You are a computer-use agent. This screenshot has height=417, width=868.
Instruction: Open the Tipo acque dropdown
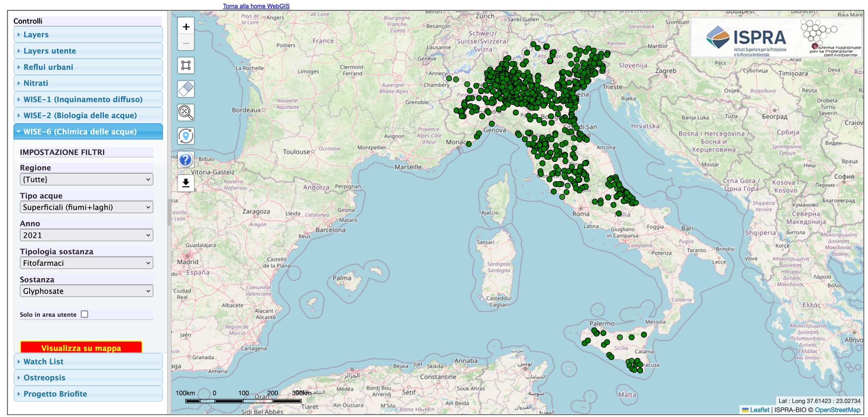pos(86,207)
